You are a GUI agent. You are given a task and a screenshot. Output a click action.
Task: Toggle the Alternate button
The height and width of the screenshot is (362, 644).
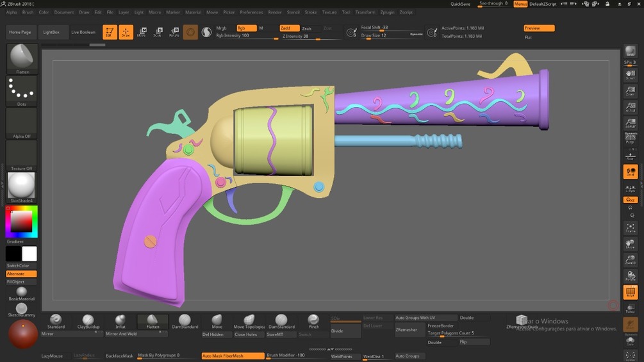[x=21, y=274]
